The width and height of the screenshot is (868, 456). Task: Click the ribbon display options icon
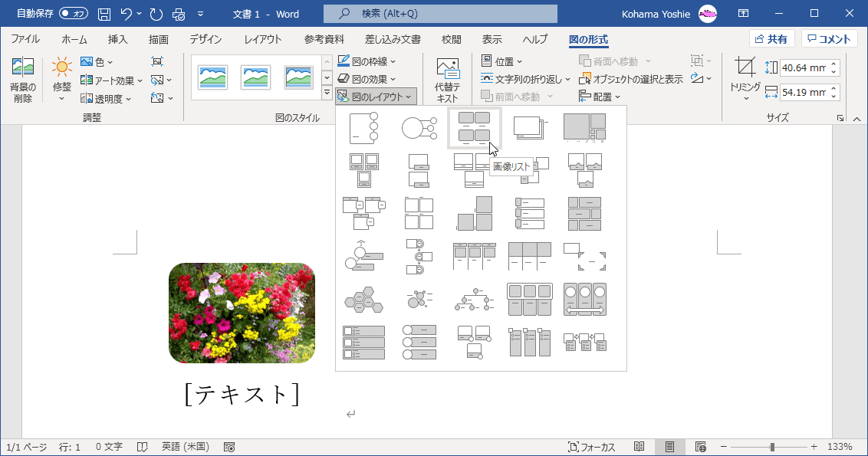click(743, 14)
